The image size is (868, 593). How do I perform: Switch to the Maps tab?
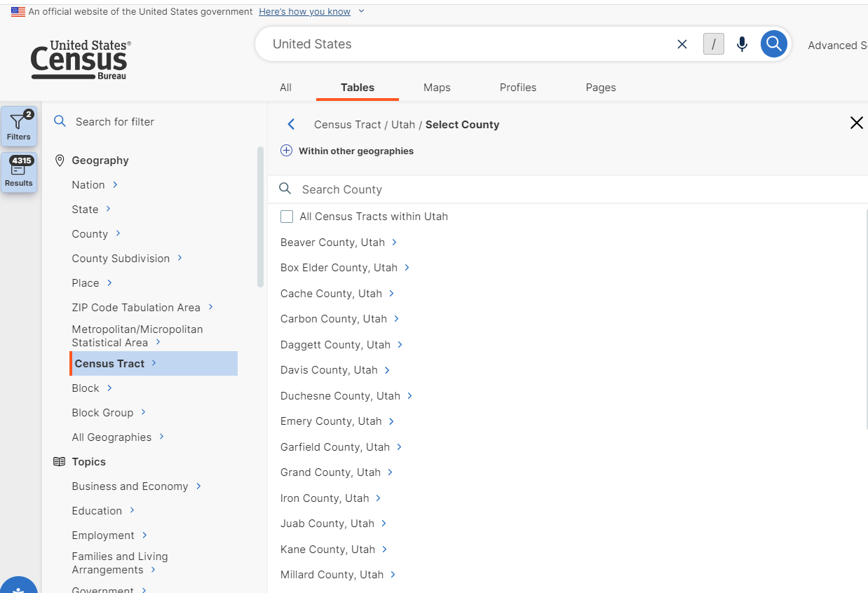437,88
